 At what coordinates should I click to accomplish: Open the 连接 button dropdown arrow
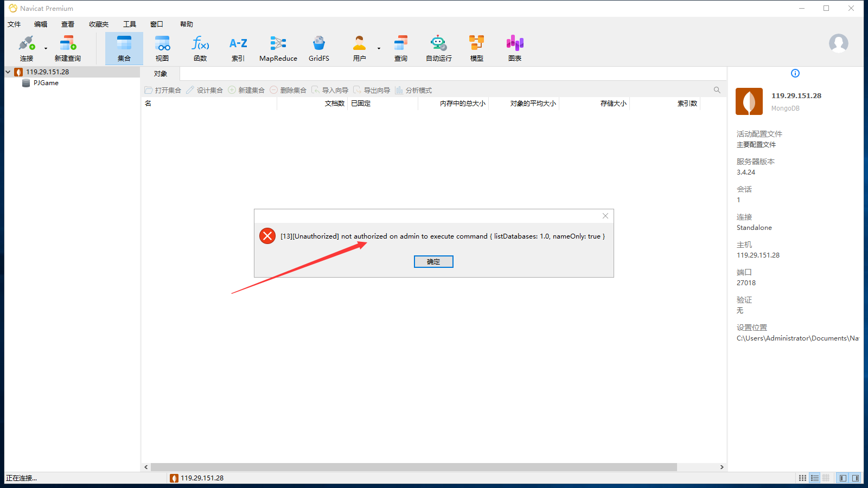pos(46,48)
